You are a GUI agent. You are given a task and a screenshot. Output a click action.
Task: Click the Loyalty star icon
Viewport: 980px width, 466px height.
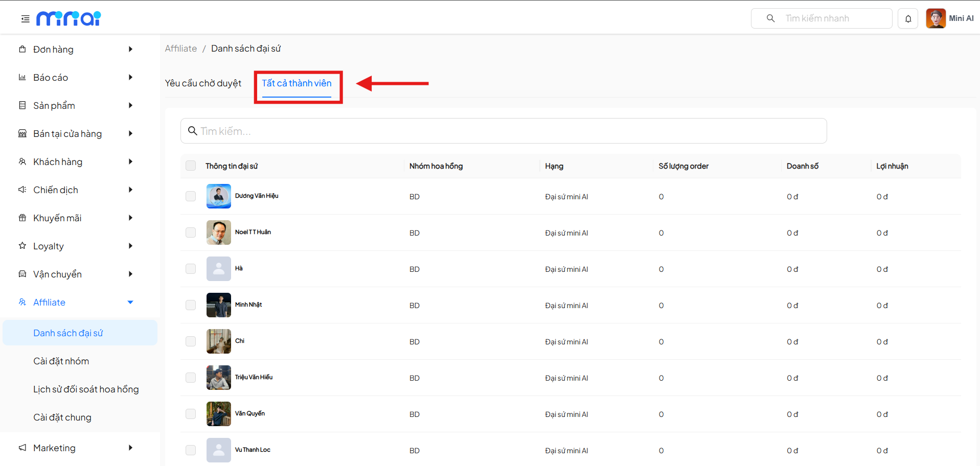click(x=22, y=246)
